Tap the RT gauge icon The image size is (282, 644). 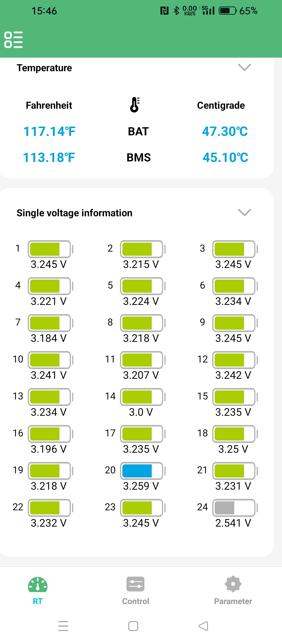point(37,584)
